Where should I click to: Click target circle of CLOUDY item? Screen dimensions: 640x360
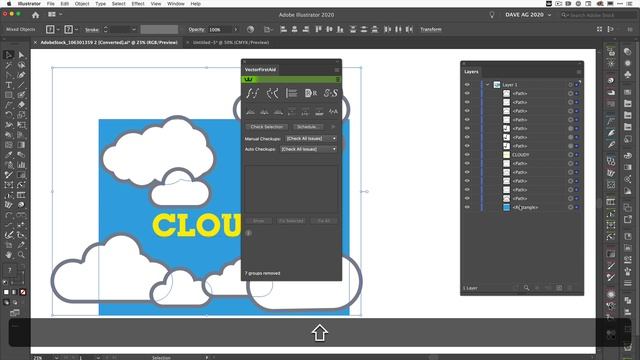pyautogui.click(x=571, y=155)
